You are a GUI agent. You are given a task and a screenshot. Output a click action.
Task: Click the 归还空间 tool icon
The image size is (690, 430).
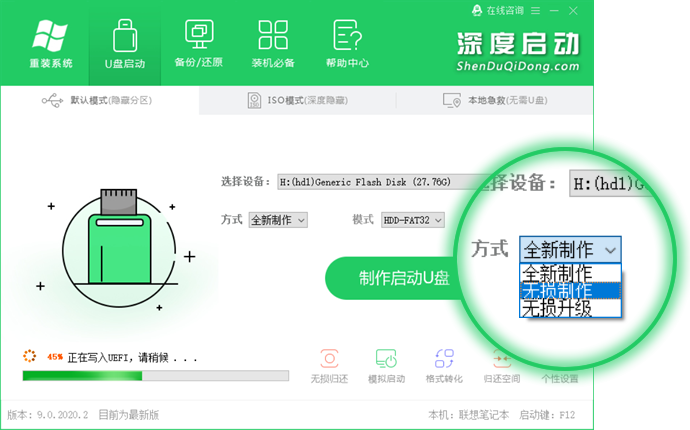click(502, 359)
